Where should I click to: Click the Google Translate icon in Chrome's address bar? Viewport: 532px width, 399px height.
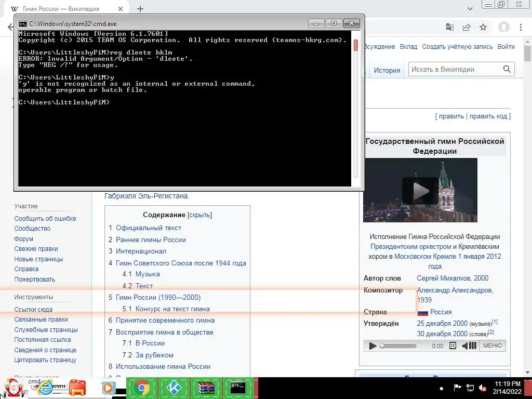tap(449, 27)
